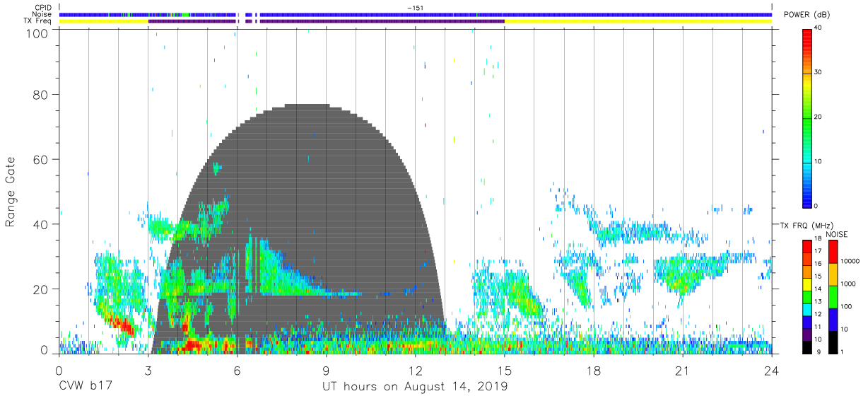
Task: Click the 15 hour tick label
Action: click(x=505, y=371)
